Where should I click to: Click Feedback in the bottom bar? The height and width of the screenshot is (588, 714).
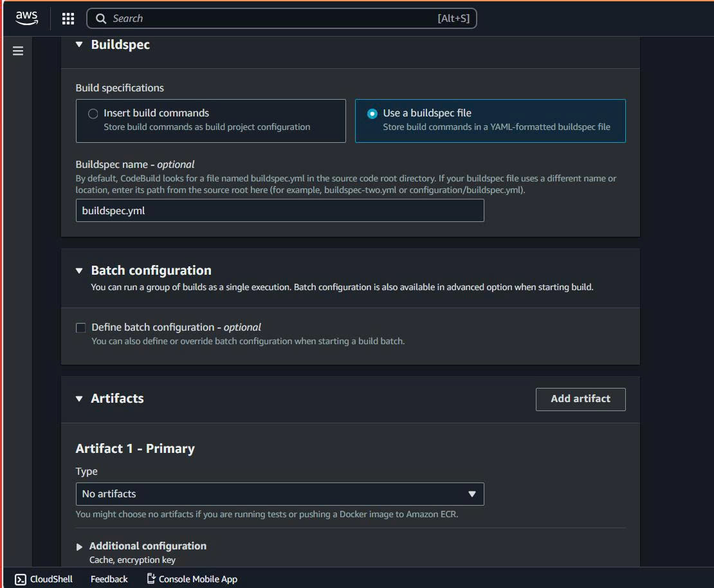(x=109, y=578)
